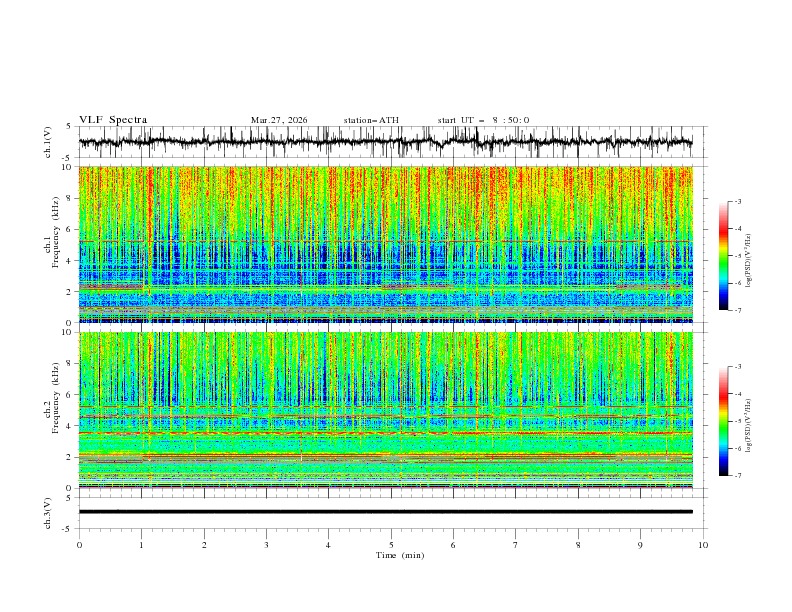Click the ch.1 voltage waveform trace

[385, 142]
